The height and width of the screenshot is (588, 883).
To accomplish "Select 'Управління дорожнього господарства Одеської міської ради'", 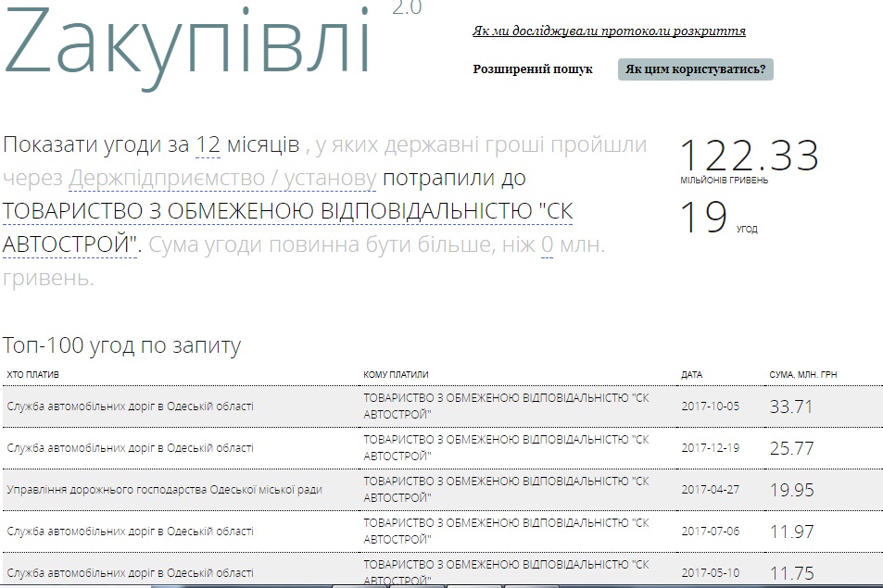I will click(x=164, y=490).
